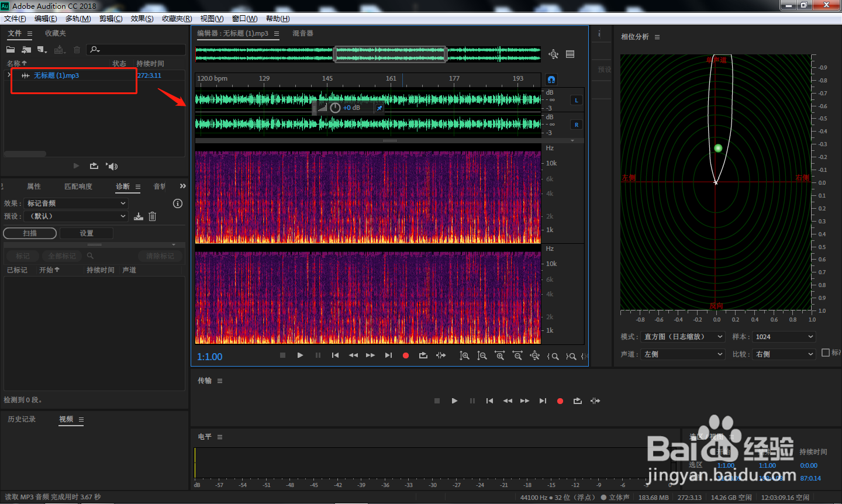This screenshot has height=504, width=842.
Task: Click the save preset icon next to 预设
Action: tap(139, 216)
